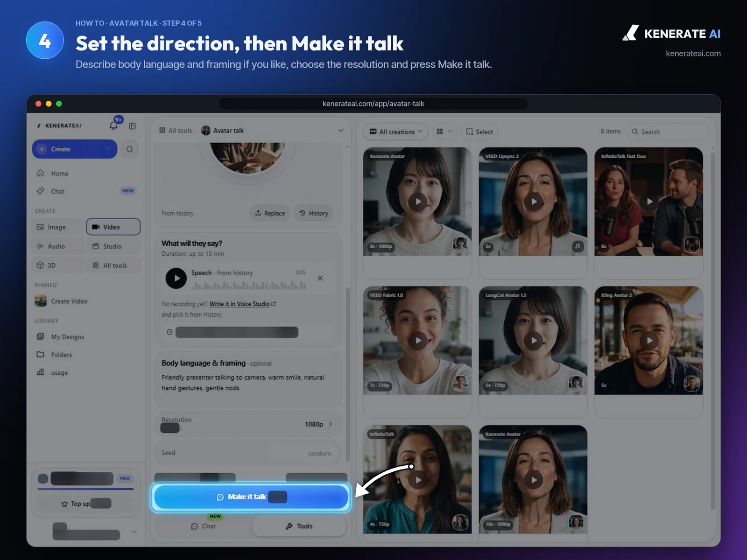Screen dimensions: 747x560
Task: Open Write it in Voice Studio link
Action: (x=243, y=304)
